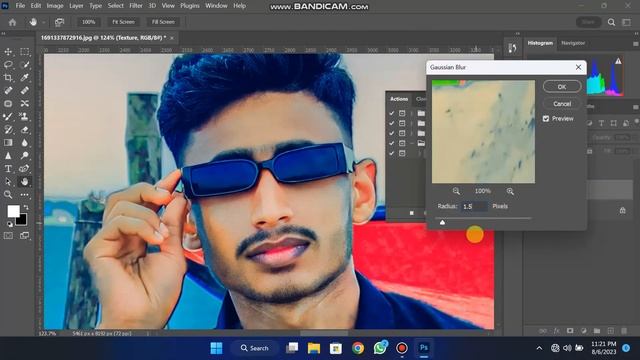
Task: Click the Gaussian Blur preview thumbnail
Action: click(483, 131)
